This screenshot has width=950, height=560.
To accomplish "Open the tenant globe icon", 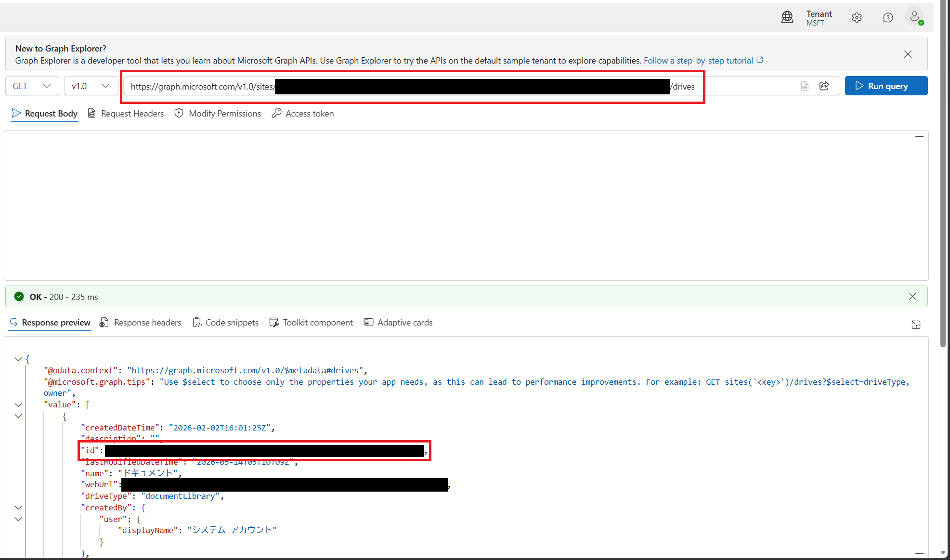I will 787,18.
